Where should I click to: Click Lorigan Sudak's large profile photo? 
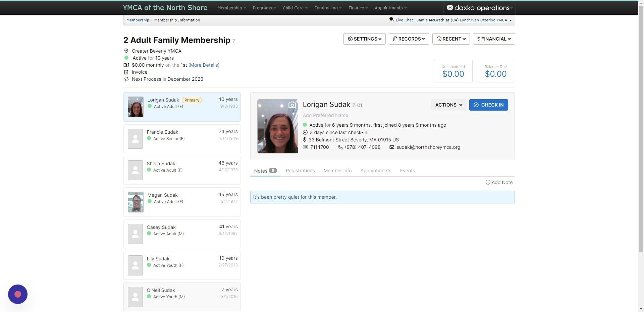point(277,126)
